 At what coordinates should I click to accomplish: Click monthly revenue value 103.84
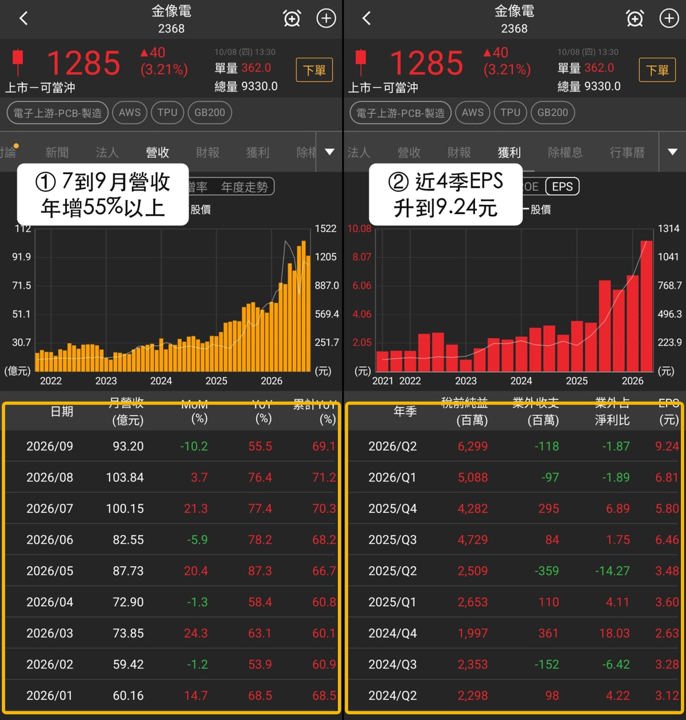point(125,478)
